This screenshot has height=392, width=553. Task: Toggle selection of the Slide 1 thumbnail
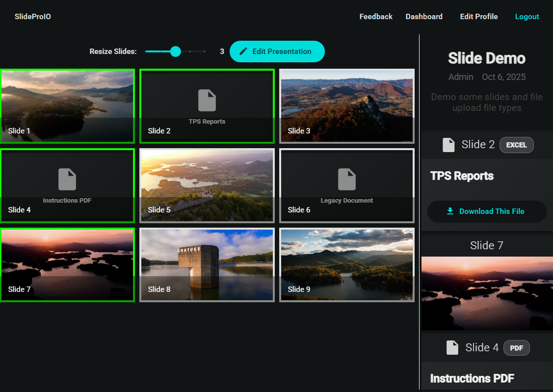coord(67,106)
